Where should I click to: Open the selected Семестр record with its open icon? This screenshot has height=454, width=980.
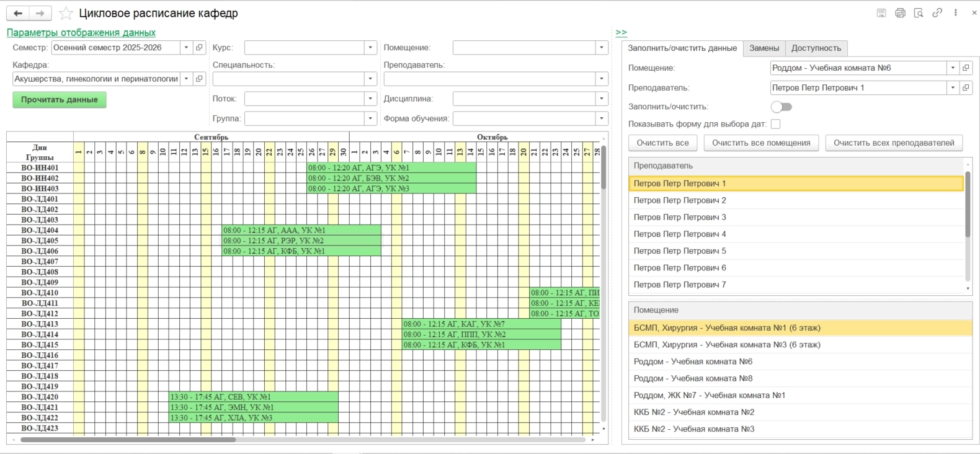tap(200, 48)
